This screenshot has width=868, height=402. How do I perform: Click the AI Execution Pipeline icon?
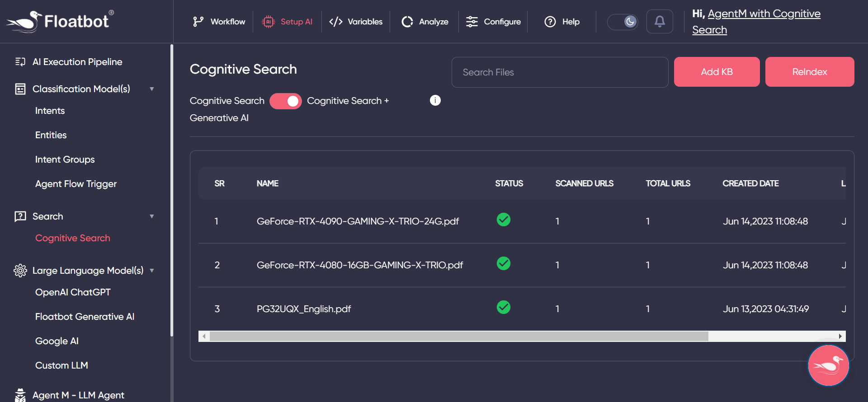click(20, 62)
